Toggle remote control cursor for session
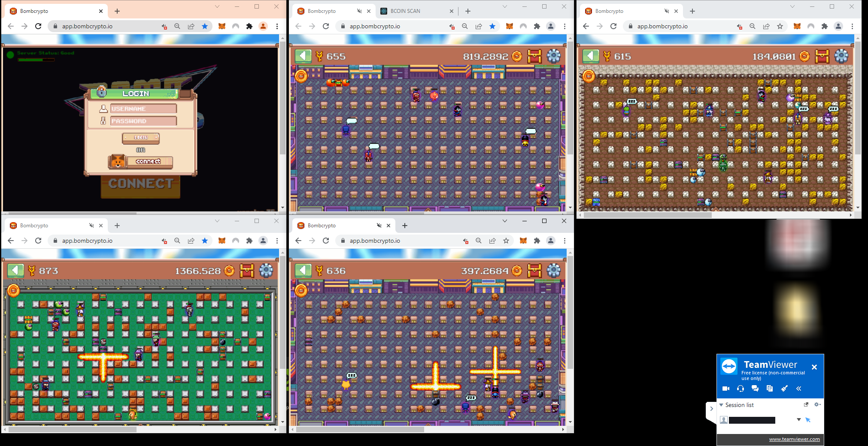Image resolution: width=868 pixels, height=446 pixels. pyautogui.click(x=808, y=420)
